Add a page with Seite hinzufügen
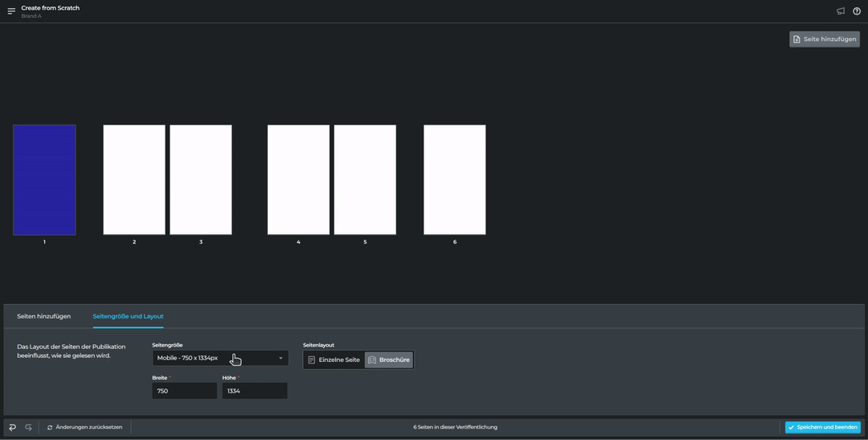This screenshot has height=440, width=868. (x=825, y=39)
